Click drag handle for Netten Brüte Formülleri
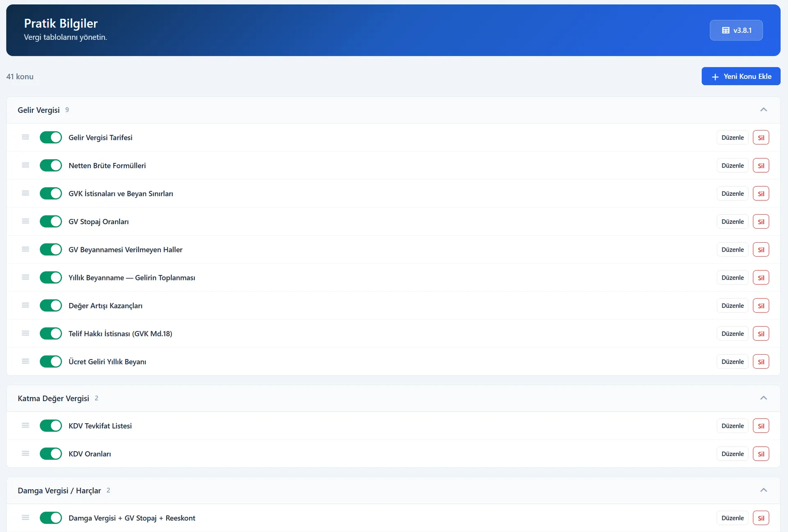Image resolution: width=788 pixels, height=532 pixels. click(25, 165)
